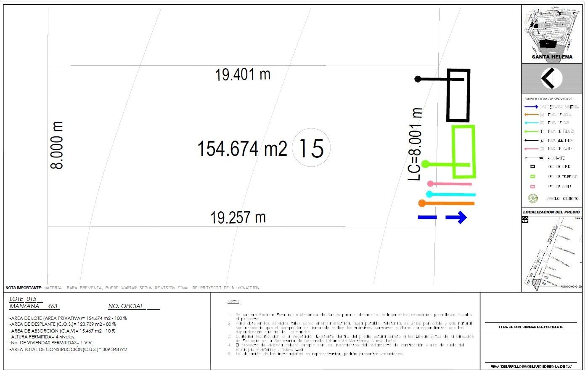Click the "SANTA HELENA" title
This screenshot has height=370, width=588.
pos(552,57)
